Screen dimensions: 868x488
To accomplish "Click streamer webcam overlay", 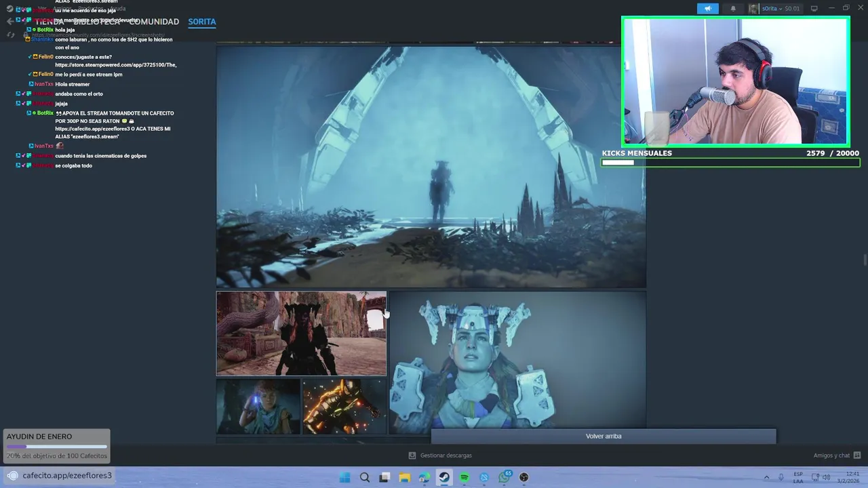I will 736,82.
